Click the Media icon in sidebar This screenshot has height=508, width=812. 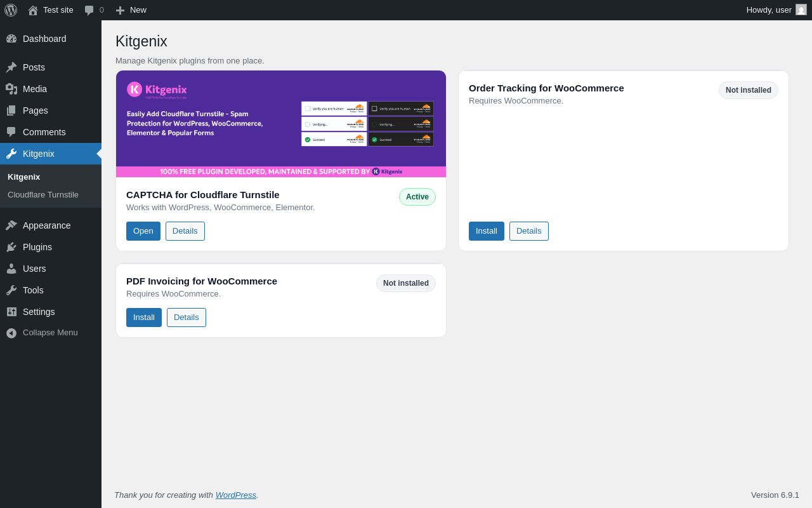pyautogui.click(x=11, y=89)
